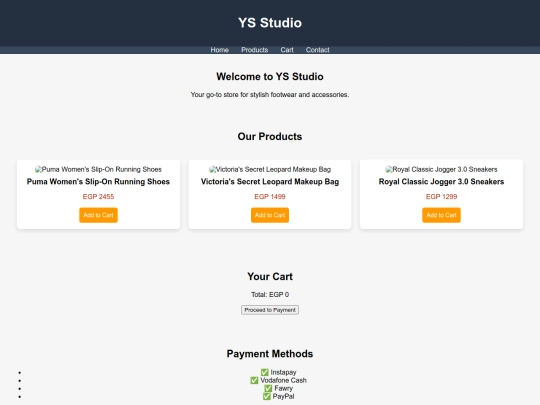Viewport: 540px width, 405px height.
Task: Click the Fawry payment method text
Action: (284, 388)
